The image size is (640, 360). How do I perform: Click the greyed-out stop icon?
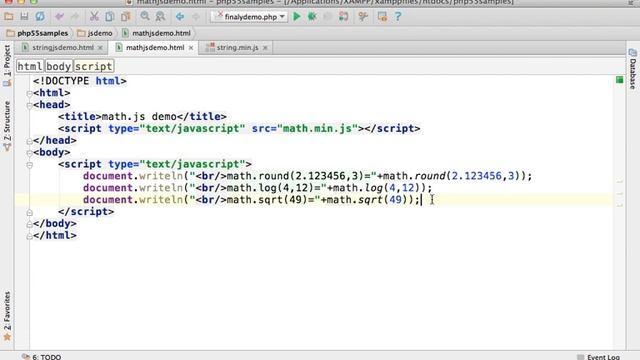click(328, 17)
